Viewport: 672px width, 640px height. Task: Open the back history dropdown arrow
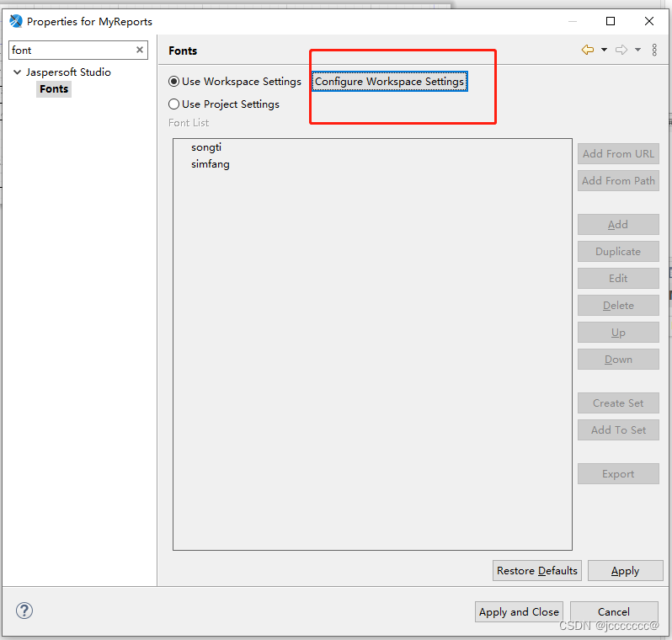pos(604,50)
